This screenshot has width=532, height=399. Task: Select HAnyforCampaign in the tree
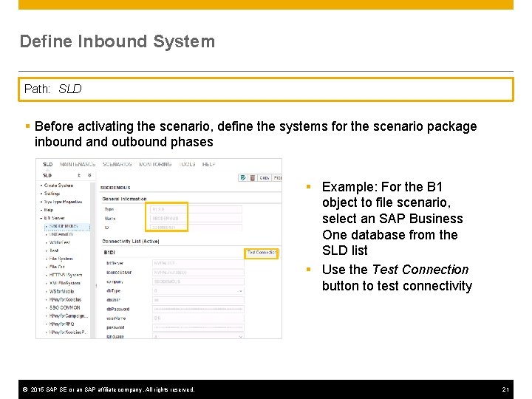[x=68, y=316]
